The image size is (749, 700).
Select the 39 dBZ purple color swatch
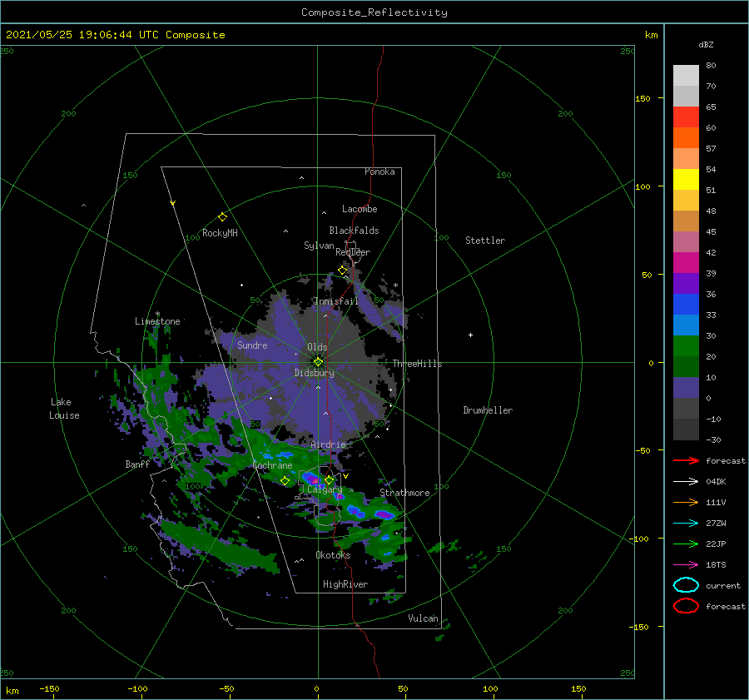click(x=686, y=283)
